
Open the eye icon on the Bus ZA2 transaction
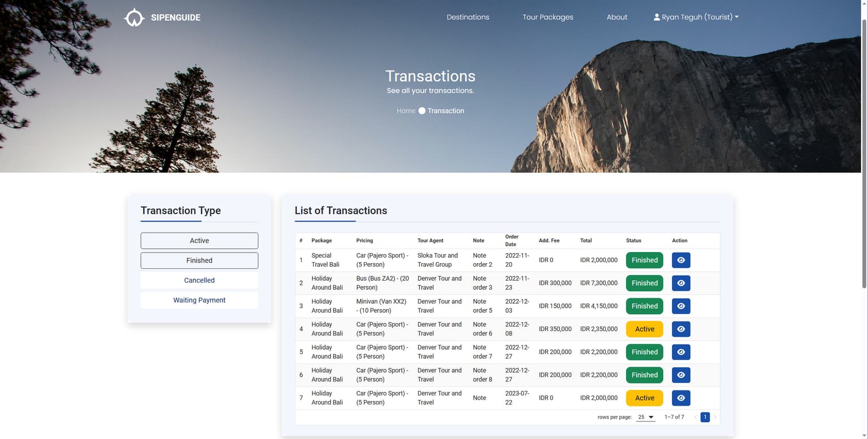click(x=680, y=282)
